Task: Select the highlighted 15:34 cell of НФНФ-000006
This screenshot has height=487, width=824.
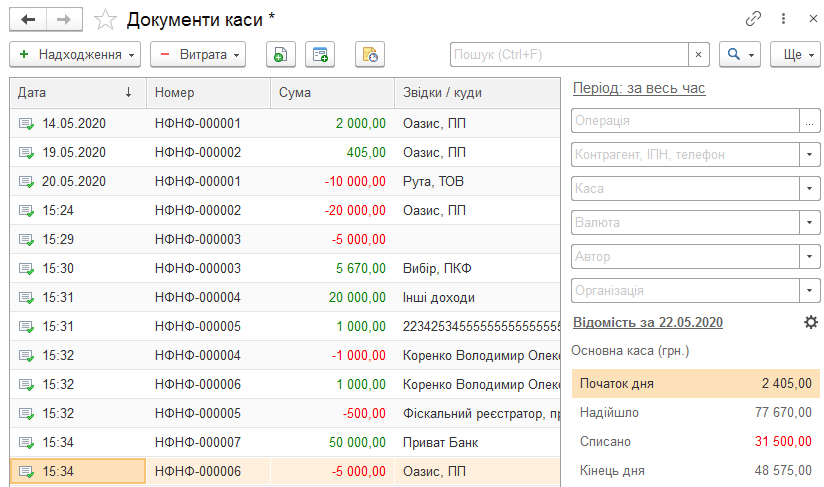Action: point(78,471)
